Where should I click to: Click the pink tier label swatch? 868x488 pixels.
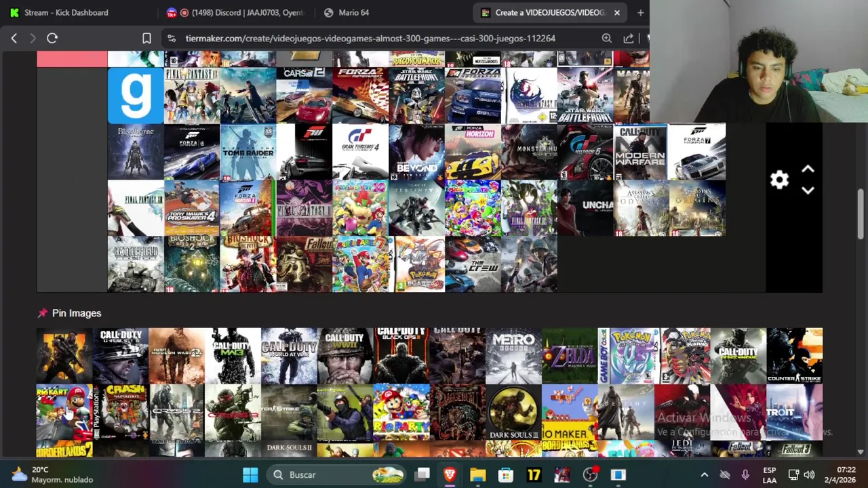click(72, 59)
